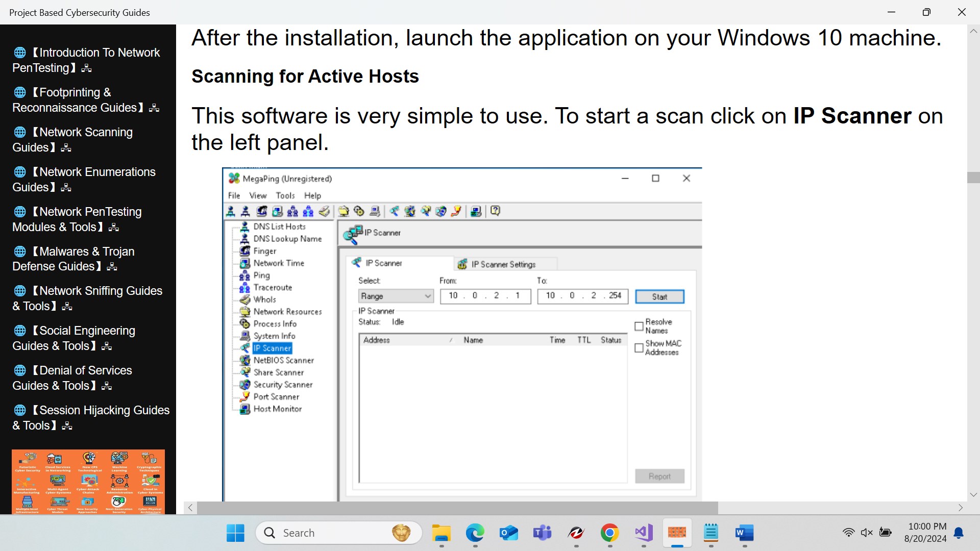The image size is (980, 551).
Task: Open Microsoft Word from the taskbar
Action: click(x=744, y=533)
